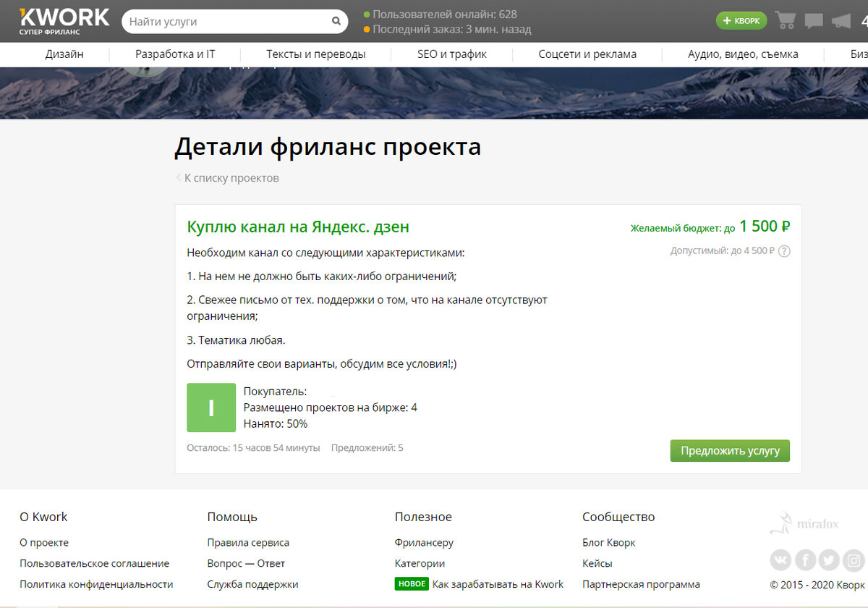Click the help question mark near Допустимый
Viewport: 868px width, 608px height.
pyautogui.click(x=784, y=251)
